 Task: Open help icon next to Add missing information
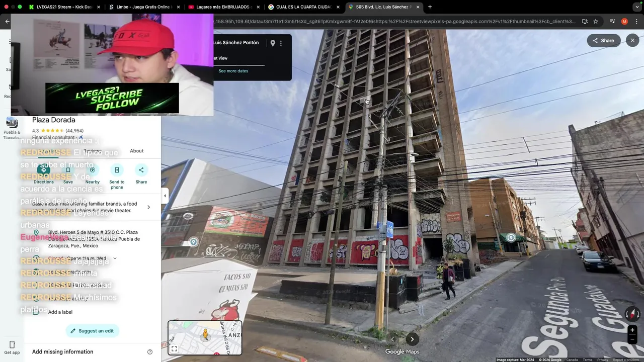click(149, 352)
